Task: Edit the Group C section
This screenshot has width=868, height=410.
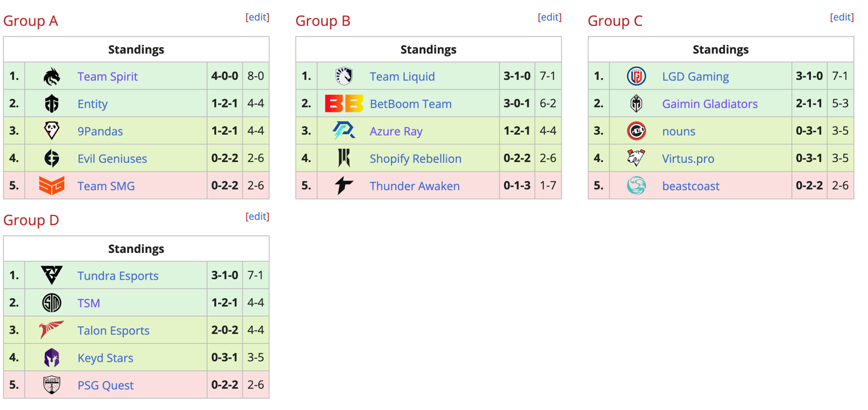Action: [x=842, y=17]
